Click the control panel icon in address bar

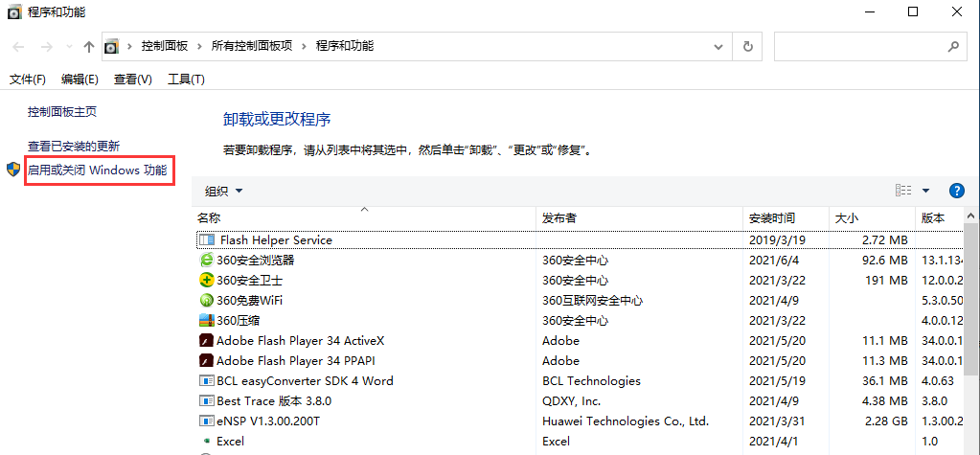point(112,46)
